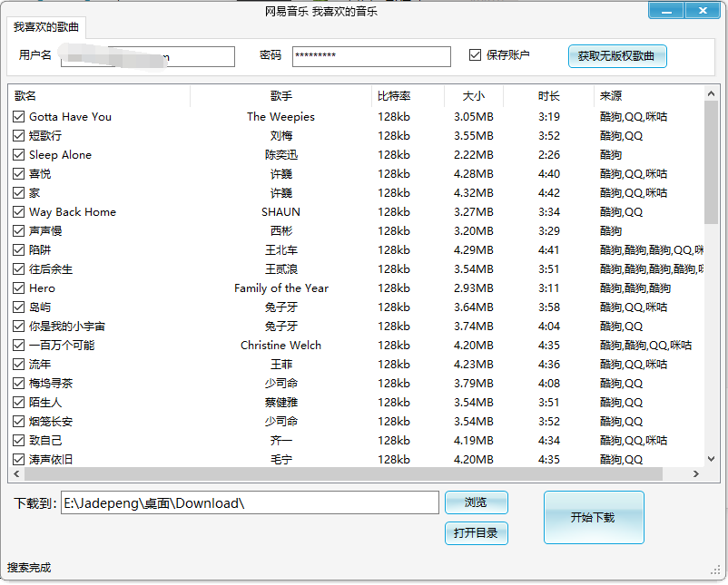The image size is (728, 585).
Task: Click the horizontal scrollbar thumb
Action: coord(343,473)
